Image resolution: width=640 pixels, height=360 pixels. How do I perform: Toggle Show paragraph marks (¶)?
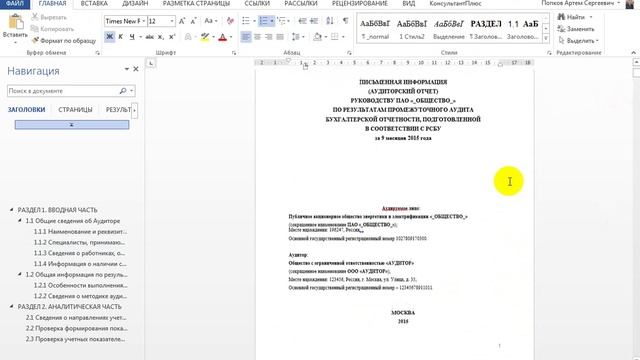point(346,21)
